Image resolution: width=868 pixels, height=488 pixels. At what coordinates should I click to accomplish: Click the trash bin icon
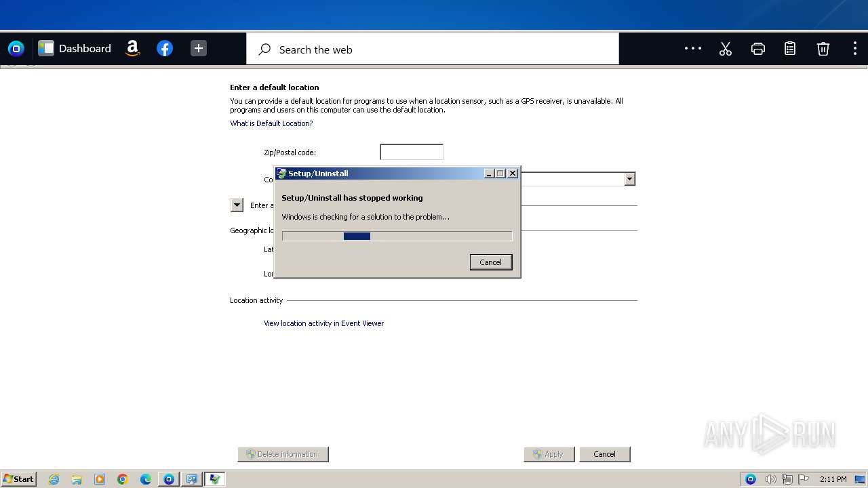(823, 49)
